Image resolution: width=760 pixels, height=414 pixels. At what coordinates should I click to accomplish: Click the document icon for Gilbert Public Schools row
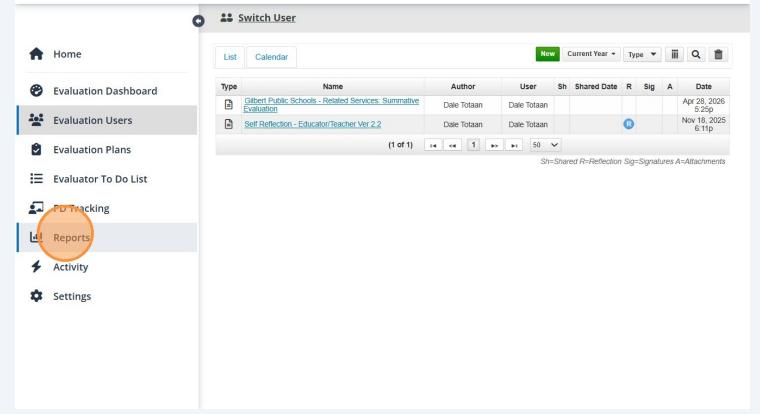(x=228, y=105)
